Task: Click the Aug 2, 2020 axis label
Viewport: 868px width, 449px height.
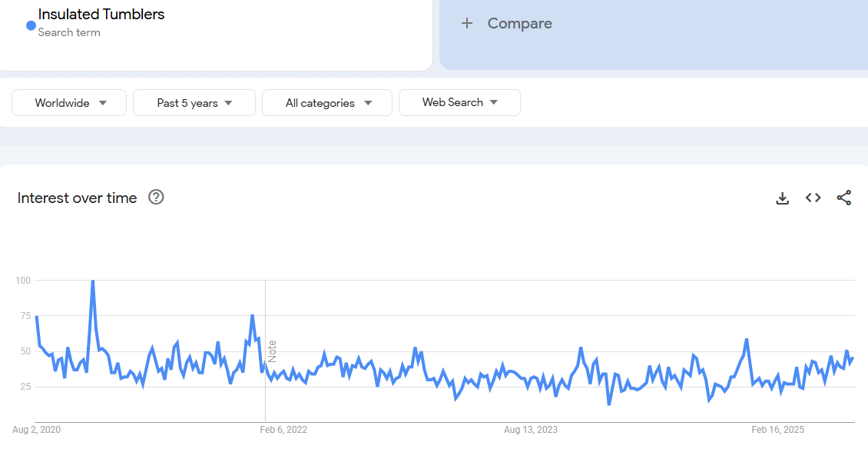Action: coord(36,430)
